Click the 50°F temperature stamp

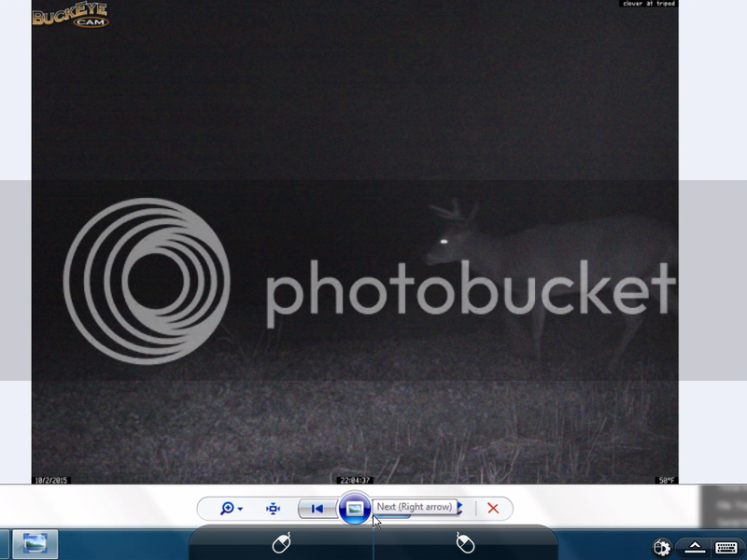668,480
